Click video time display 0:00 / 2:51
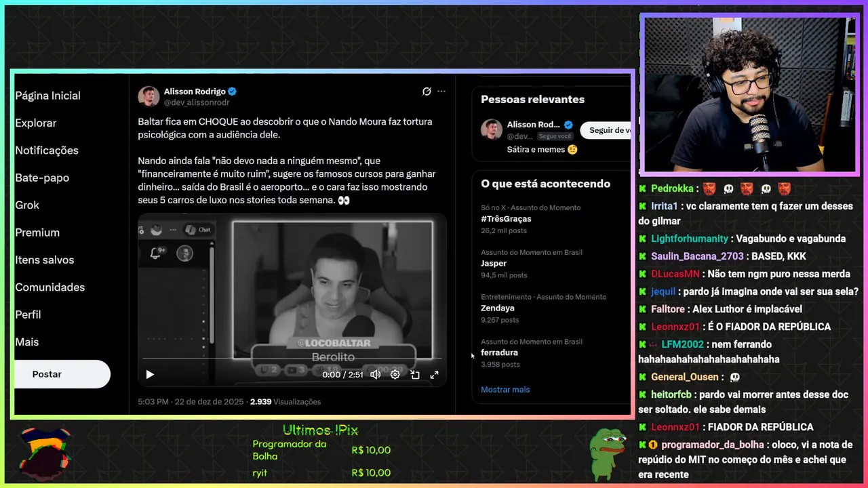 pyautogui.click(x=342, y=374)
